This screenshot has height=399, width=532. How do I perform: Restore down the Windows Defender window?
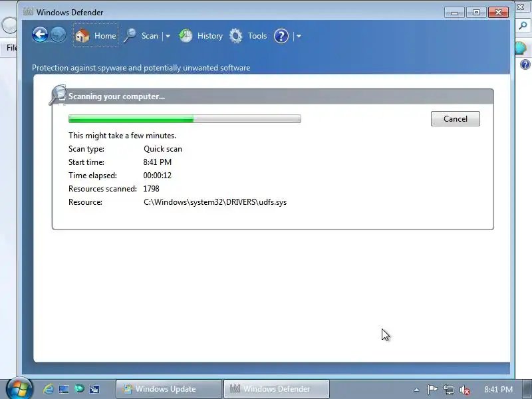(x=476, y=13)
